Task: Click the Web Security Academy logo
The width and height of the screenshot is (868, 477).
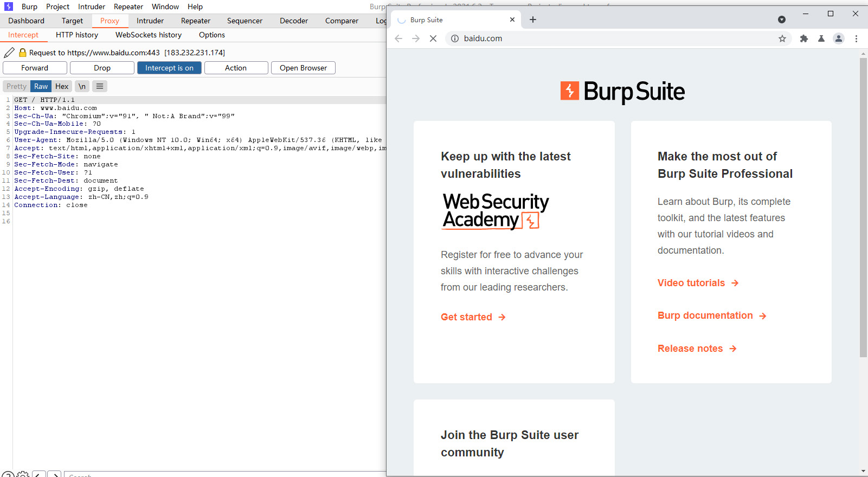Action: pos(496,211)
